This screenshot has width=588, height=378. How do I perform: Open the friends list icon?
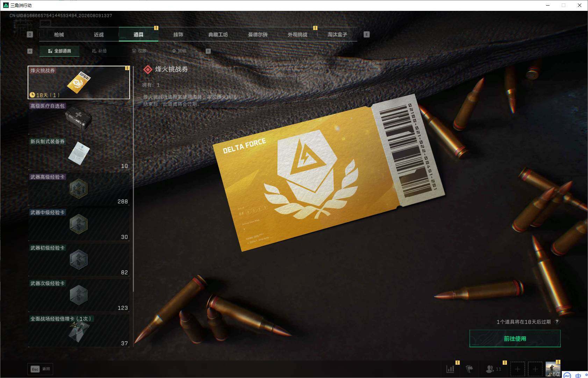493,369
